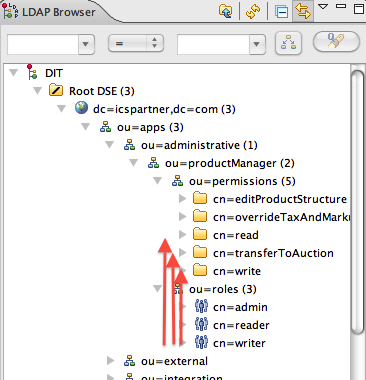
Task: Change the equals operator selector
Action: click(x=136, y=43)
